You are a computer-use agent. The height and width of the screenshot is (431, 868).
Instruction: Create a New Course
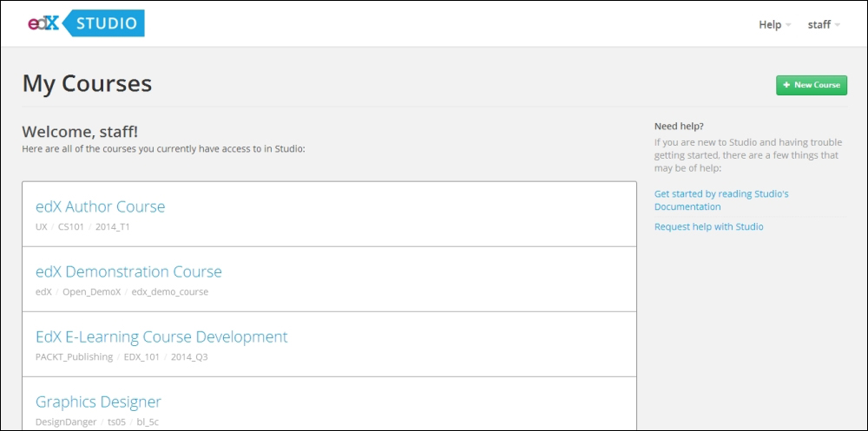tap(812, 85)
